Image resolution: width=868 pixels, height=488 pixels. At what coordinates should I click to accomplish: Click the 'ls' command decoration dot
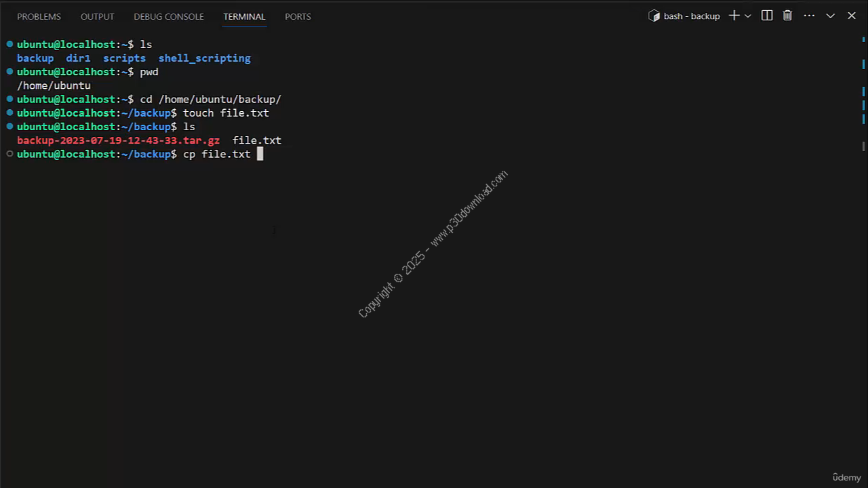[9, 44]
